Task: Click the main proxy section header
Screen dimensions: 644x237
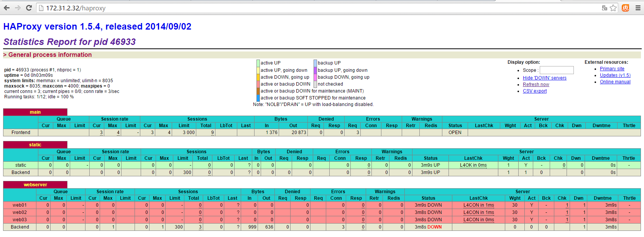Action: (35, 112)
